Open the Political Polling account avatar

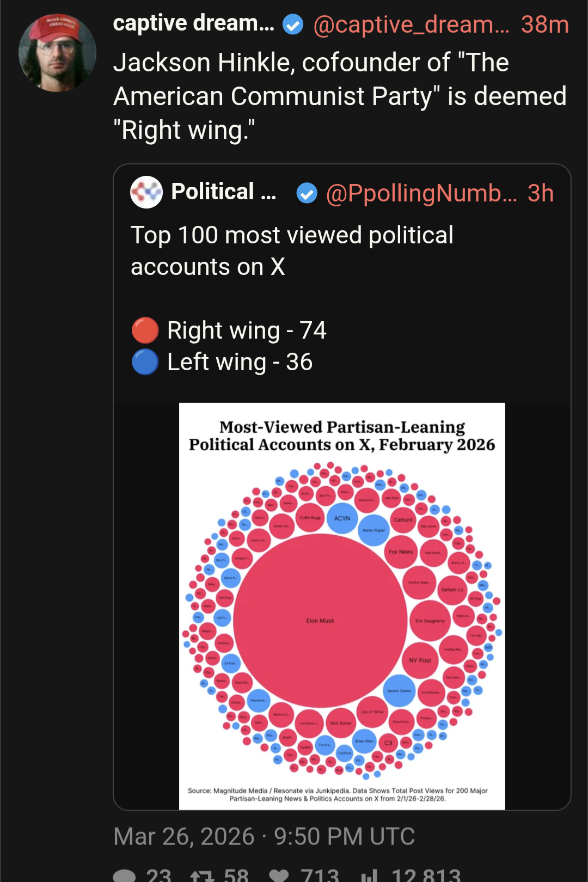(x=146, y=192)
